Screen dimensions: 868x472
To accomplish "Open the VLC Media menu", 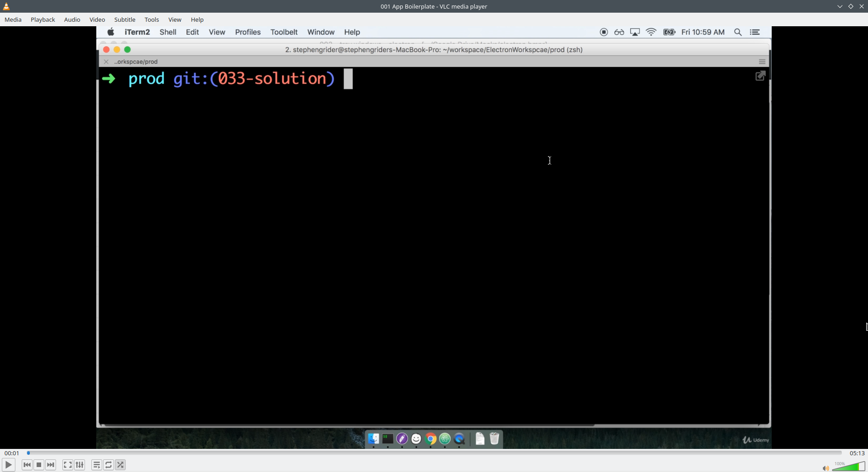I will 13,19.
